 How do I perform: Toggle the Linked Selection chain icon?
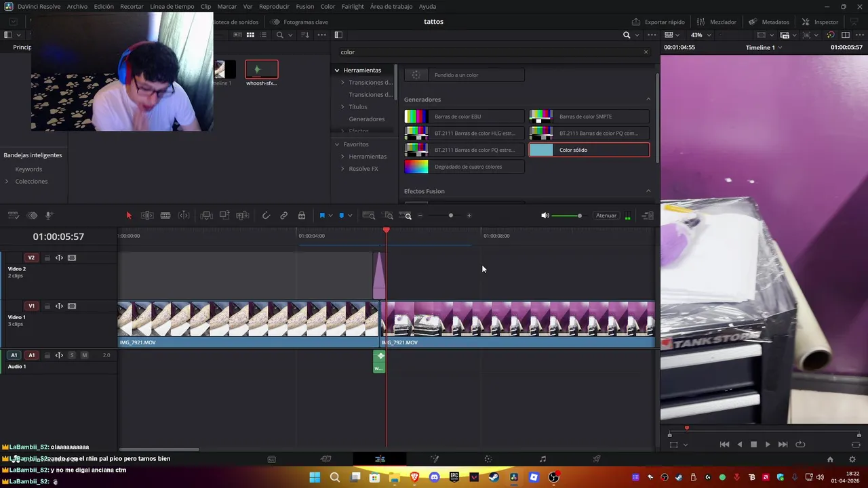click(x=284, y=216)
